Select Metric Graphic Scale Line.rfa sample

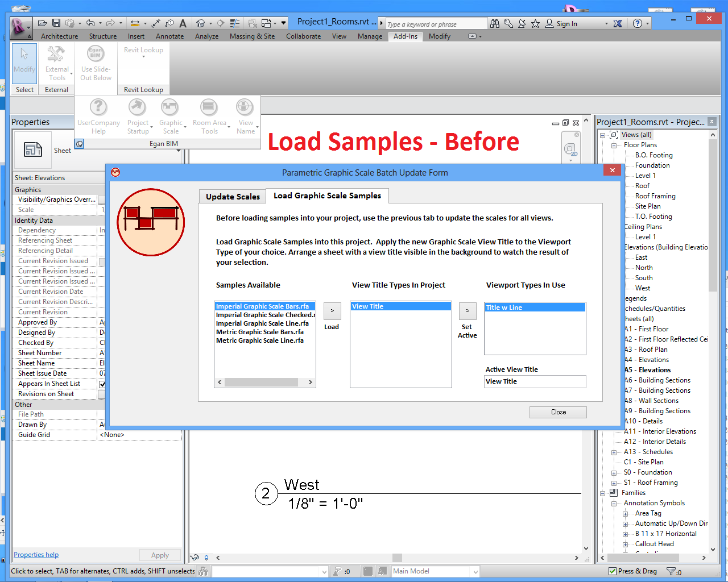click(x=260, y=340)
